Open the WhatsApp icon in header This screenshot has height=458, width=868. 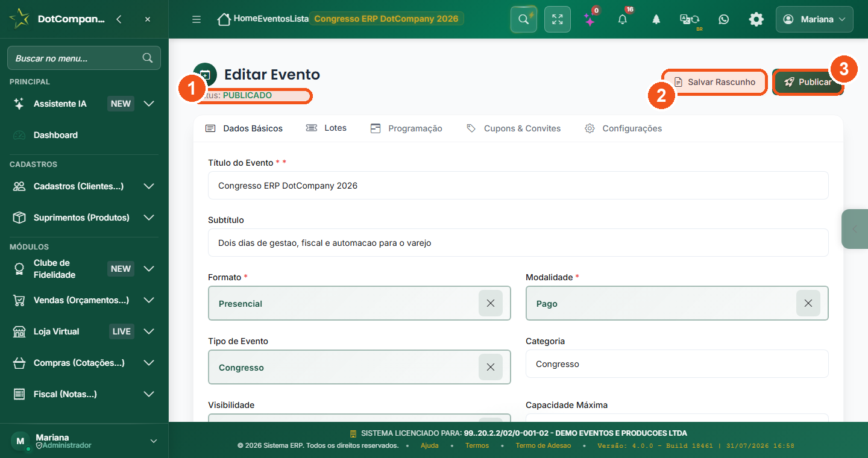[x=724, y=19]
